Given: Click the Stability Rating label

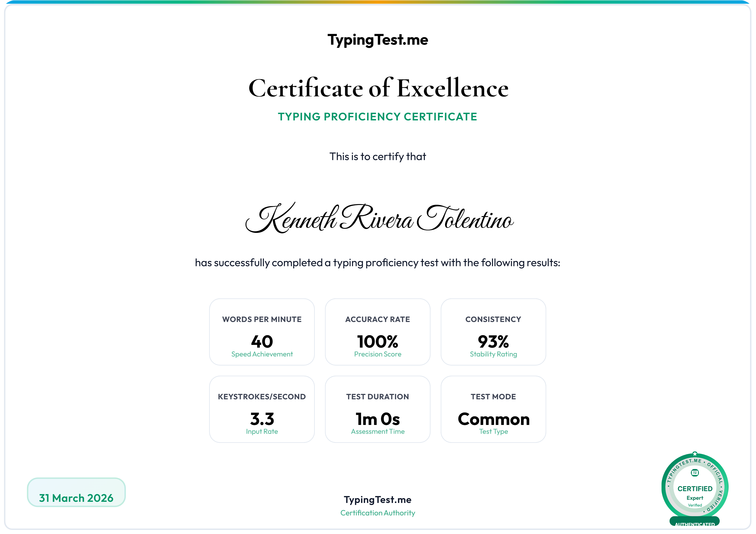Looking at the screenshot, I should [493, 354].
